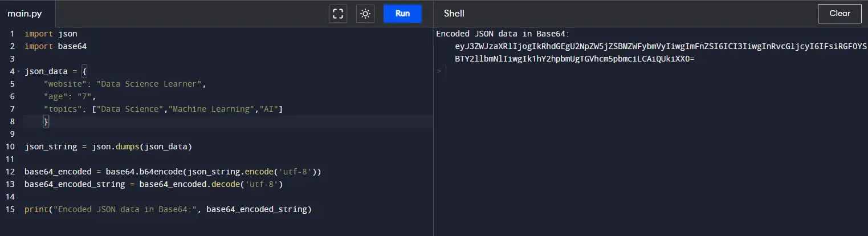The image size is (868, 236).
Task: Switch light/dark theme with sun icon
Action: [x=365, y=14]
